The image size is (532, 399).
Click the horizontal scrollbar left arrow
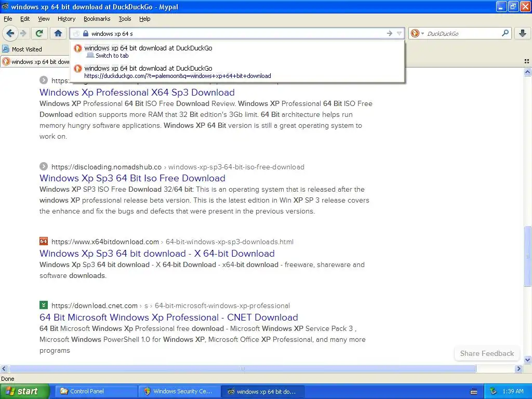(x=4, y=368)
